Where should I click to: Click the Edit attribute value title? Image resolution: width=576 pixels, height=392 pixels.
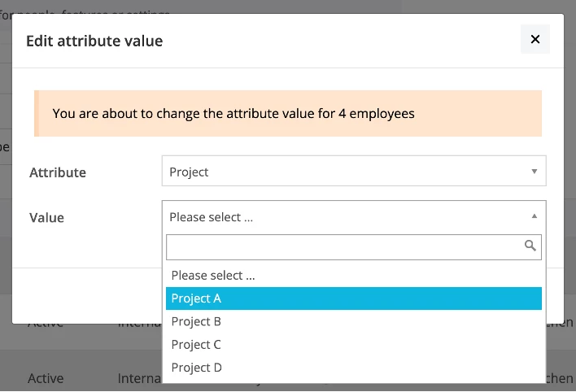tap(94, 41)
